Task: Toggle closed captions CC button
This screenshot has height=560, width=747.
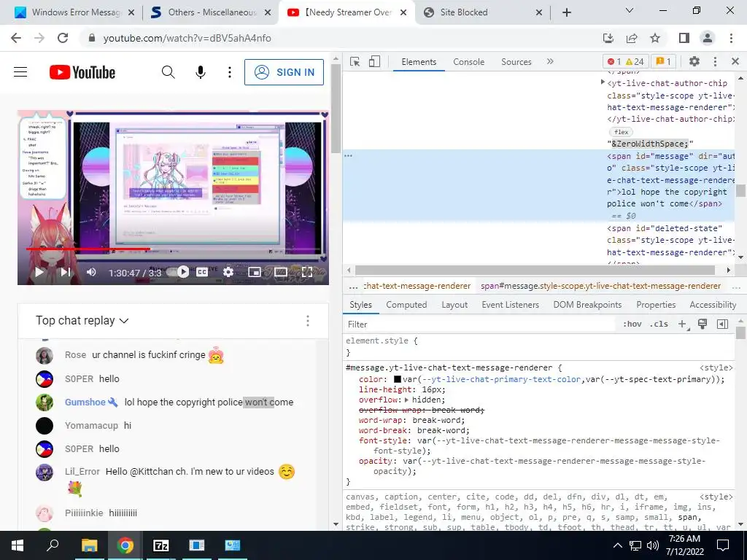Action: coord(202,272)
